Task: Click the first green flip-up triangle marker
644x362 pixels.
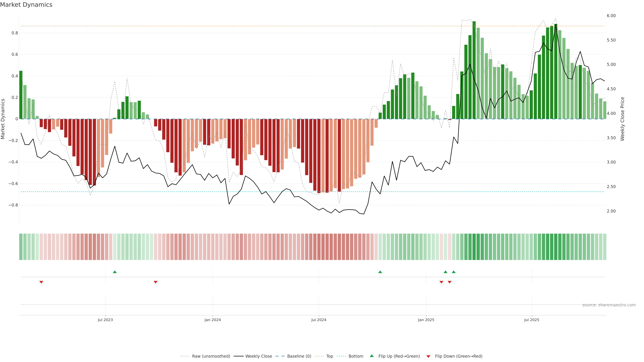Action: (x=115, y=272)
